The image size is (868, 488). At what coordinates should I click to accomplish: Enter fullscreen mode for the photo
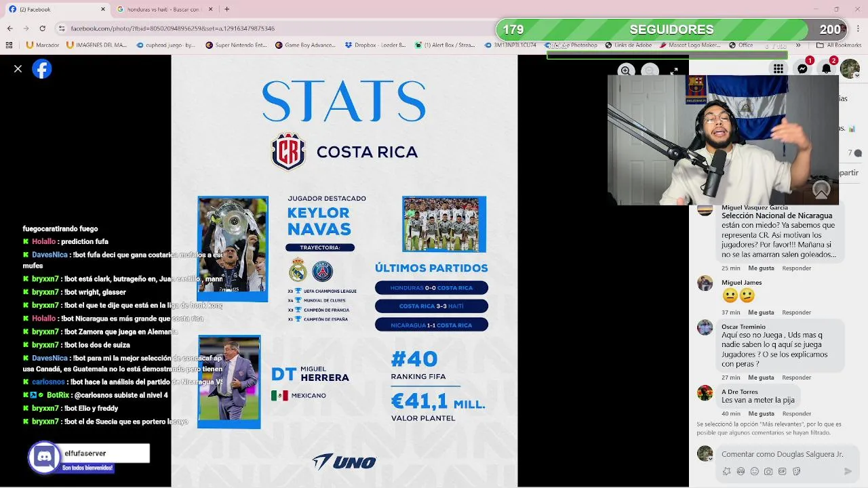[x=674, y=70]
